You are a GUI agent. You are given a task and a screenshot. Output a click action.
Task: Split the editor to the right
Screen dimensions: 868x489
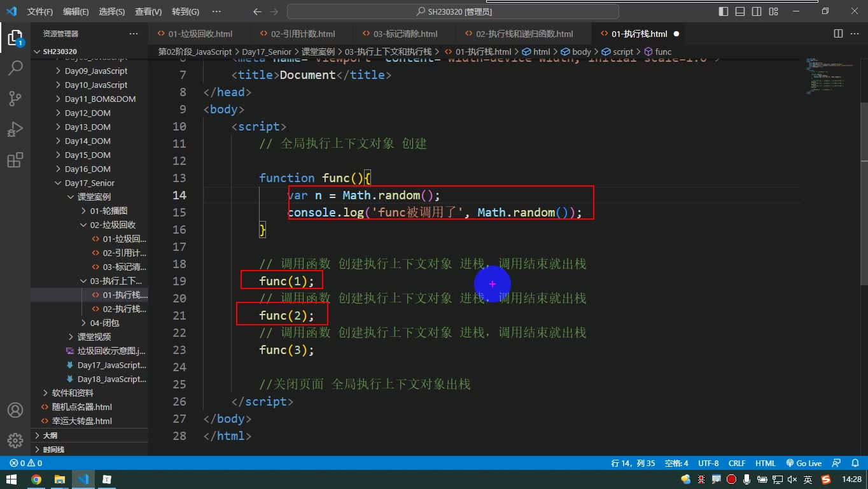839,34
